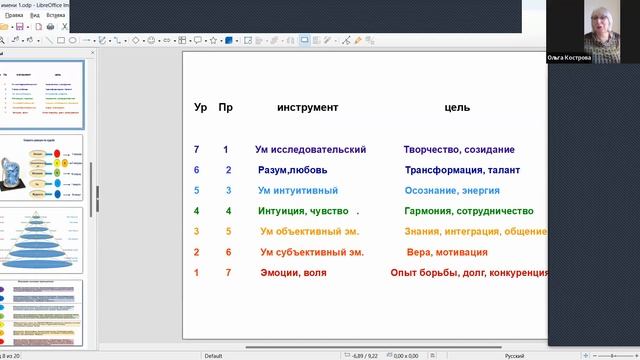This screenshot has height=360, width=640.
Task: Select the Rectangle tool
Action: 61,40
